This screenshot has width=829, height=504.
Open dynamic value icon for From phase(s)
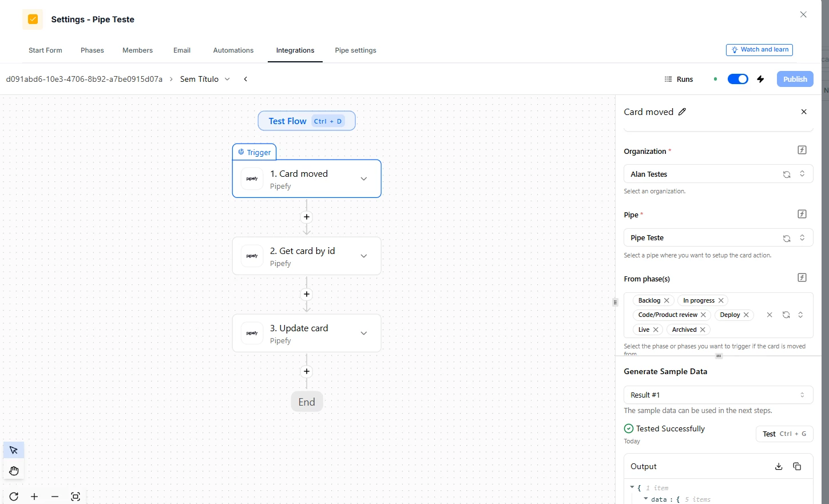tap(802, 277)
